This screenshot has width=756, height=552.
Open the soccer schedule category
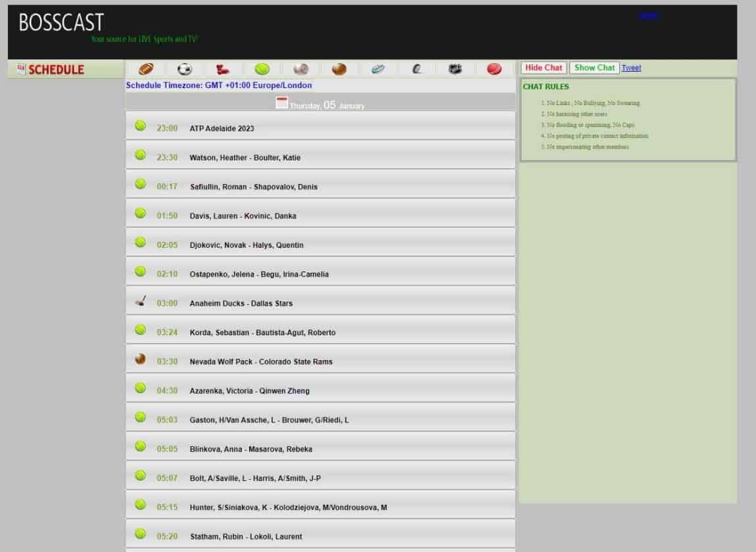pyautogui.click(x=185, y=68)
